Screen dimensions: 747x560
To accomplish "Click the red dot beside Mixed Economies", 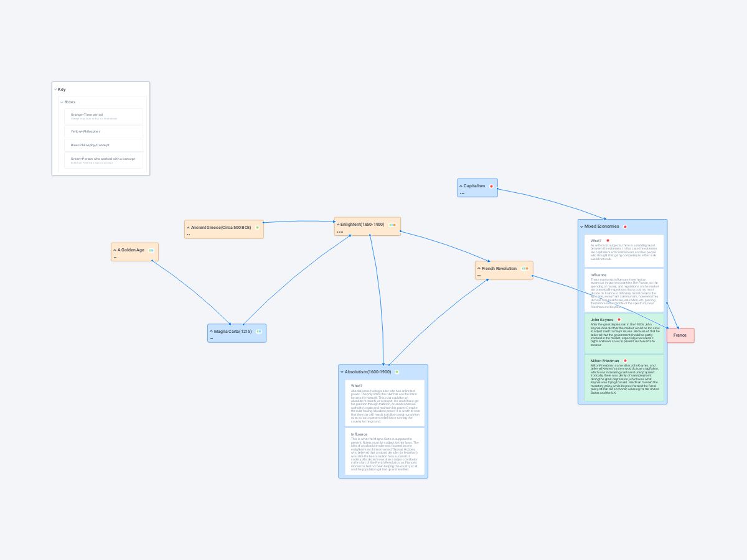I will coord(625,226).
